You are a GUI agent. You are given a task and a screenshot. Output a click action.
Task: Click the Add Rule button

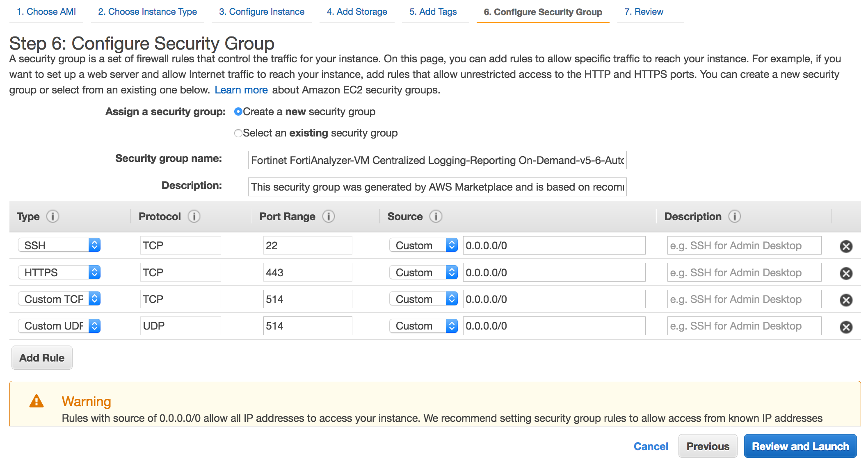pos(42,358)
